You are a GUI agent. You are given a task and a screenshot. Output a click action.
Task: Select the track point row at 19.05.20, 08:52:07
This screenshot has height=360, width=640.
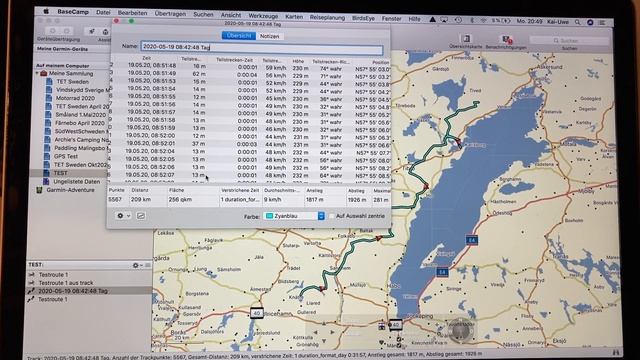[250, 175]
